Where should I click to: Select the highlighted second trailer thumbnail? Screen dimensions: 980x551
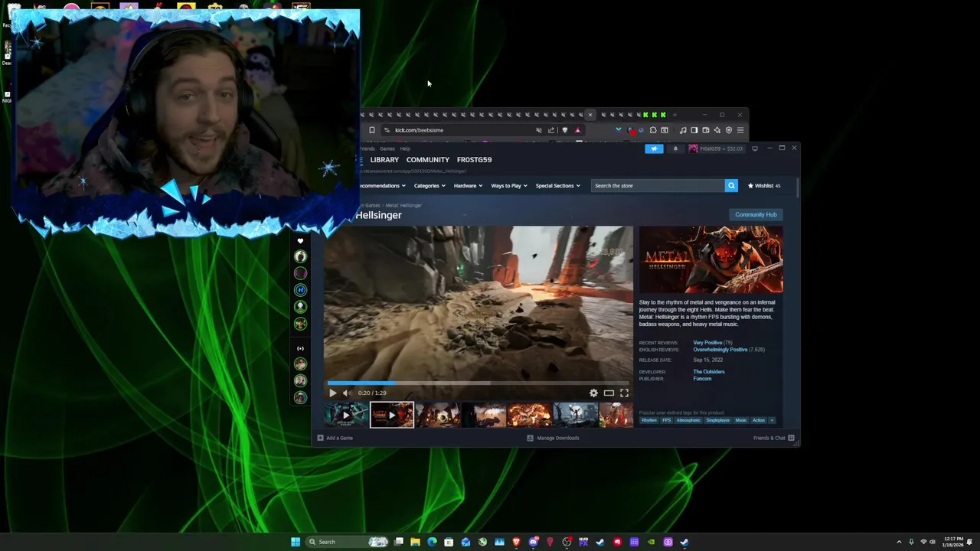point(392,415)
